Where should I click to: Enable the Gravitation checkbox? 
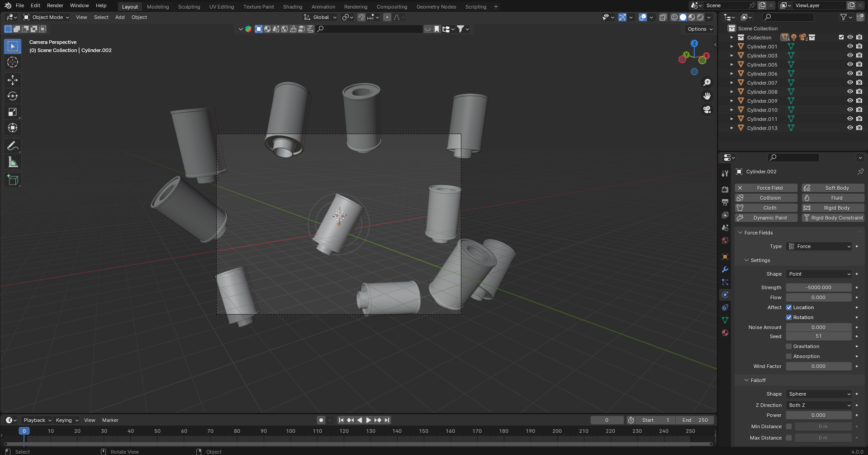pos(789,346)
